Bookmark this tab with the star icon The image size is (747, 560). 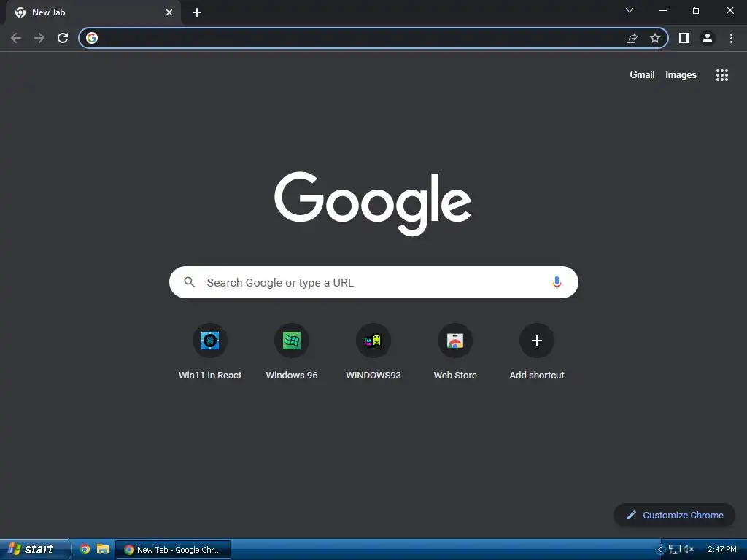(655, 38)
